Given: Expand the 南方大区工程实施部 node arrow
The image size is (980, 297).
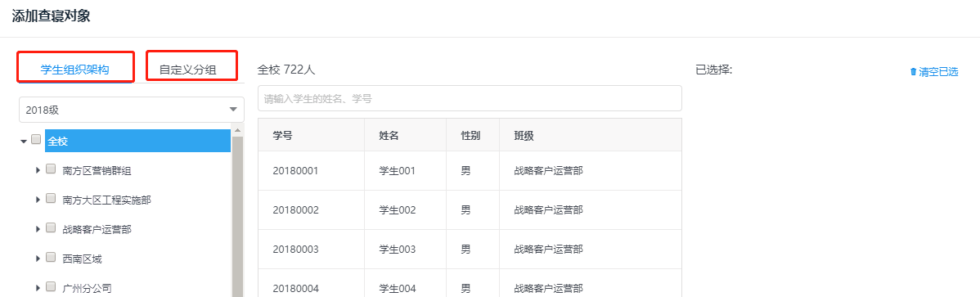Looking at the screenshot, I should tap(38, 200).
